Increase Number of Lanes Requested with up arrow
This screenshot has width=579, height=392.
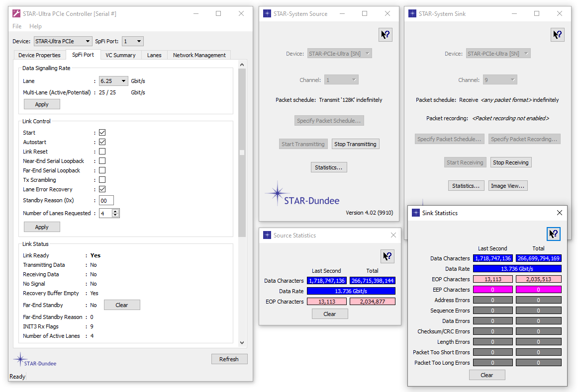(115, 211)
